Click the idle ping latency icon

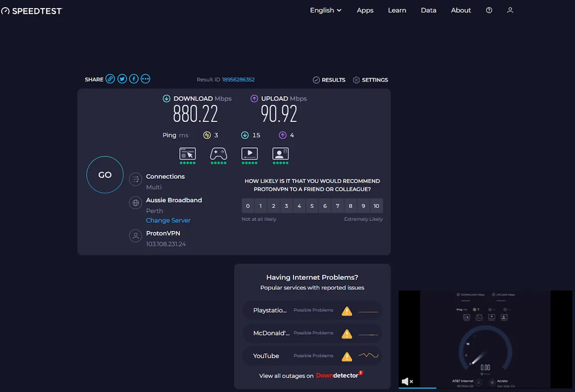tap(207, 135)
